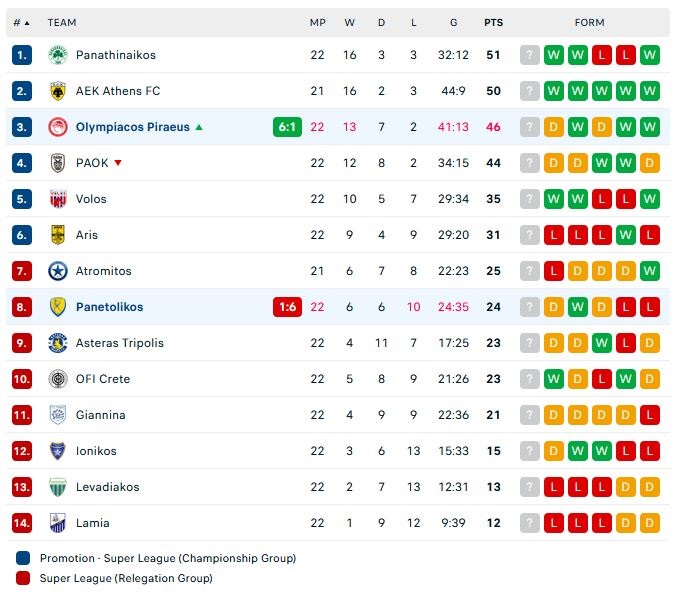Click the 6:1 score badge for Olympiacos
Image resolution: width=676 pixels, height=599 pixels.
pos(287,127)
